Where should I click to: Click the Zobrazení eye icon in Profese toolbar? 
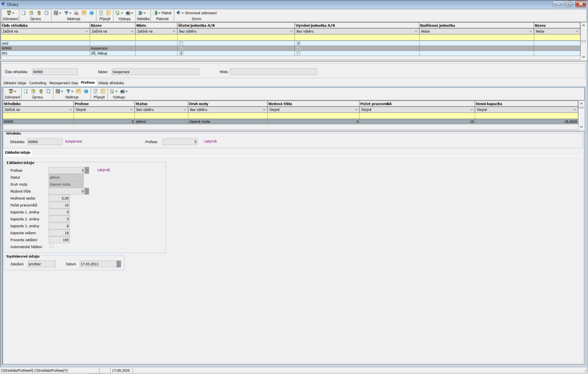coord(11,92)
